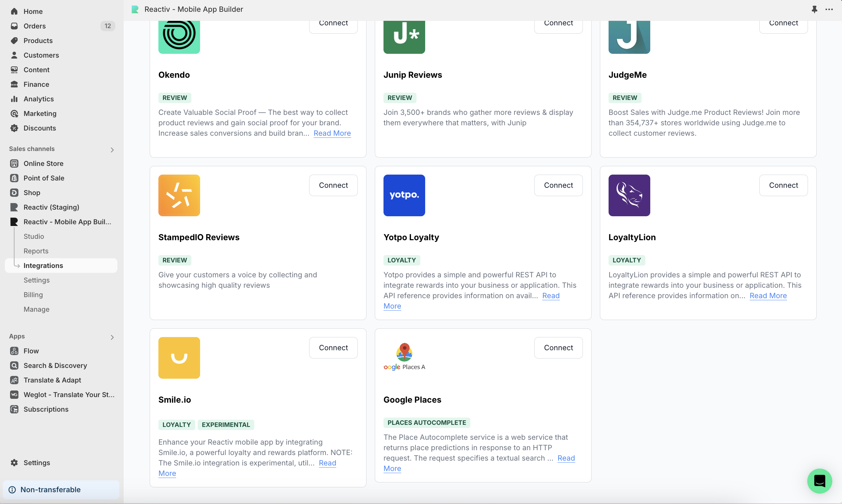Go to the Billing submenu item
Viewport: 842px width, 504px height.
[33, 295]
